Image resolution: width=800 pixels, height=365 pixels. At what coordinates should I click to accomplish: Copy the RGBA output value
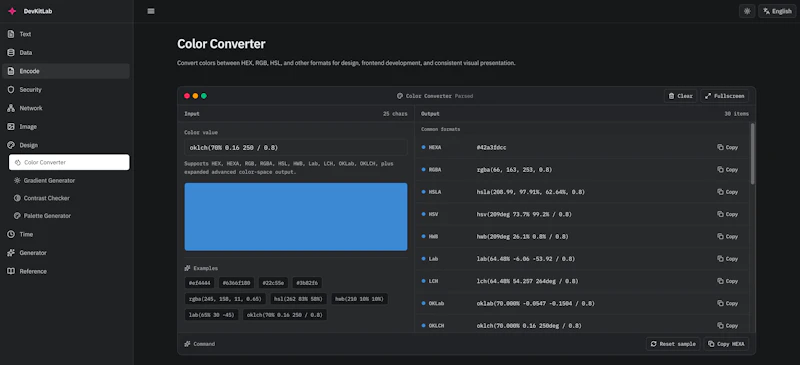pyautogui.click(x=728, y=169)
